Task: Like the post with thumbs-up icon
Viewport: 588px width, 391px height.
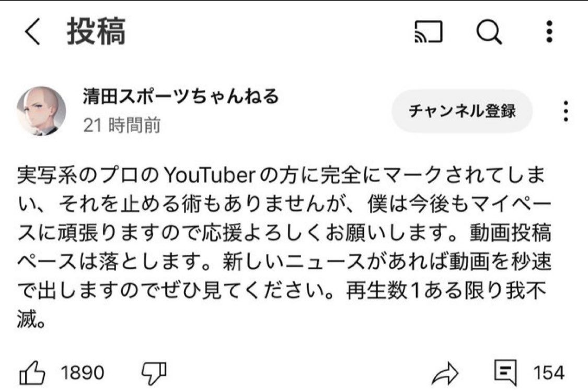Action: [32, 372]
